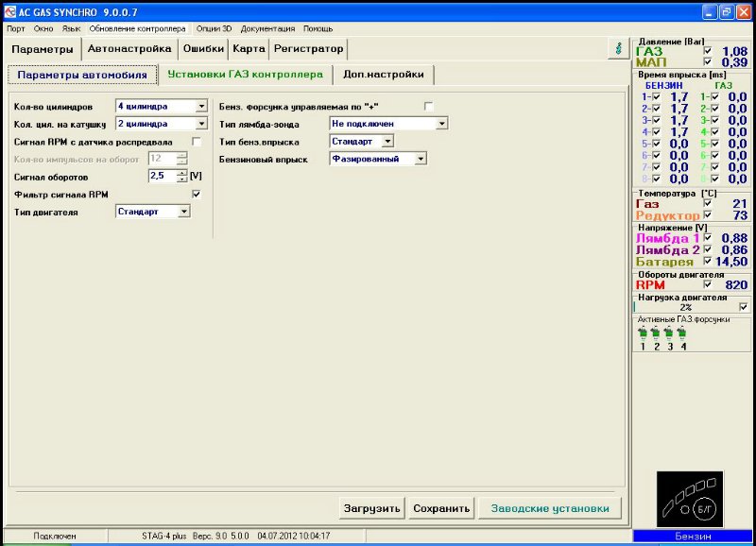Click the Нагрузка двигателя progress bar
Screen dimensions: 756x546
685,307
